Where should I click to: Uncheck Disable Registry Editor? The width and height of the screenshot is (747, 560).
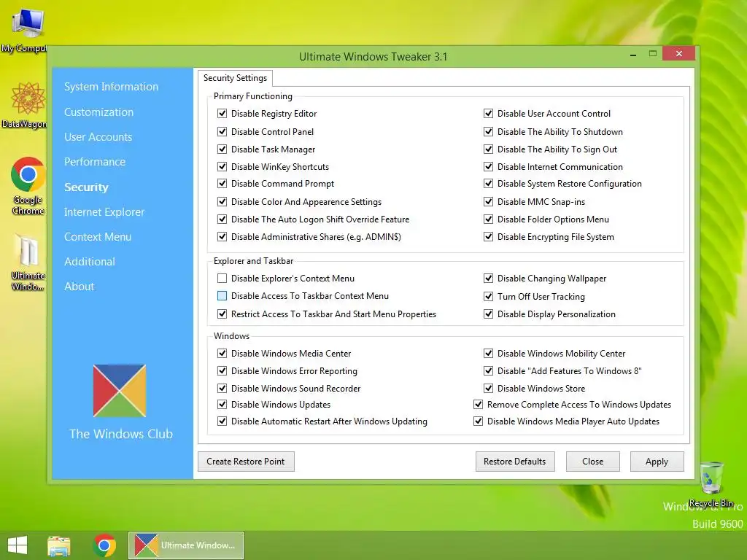tap(222, 113)
